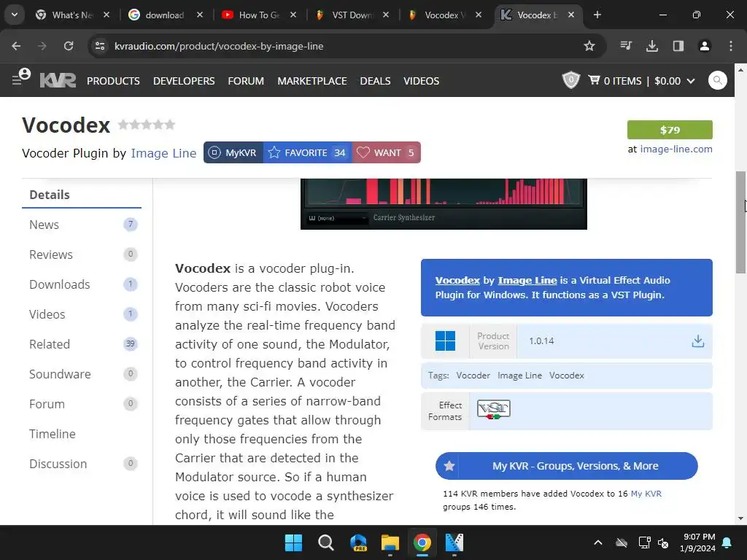
Task: Open the My KVR groups link
Action: pyautogui.click(x=646, y=494)
